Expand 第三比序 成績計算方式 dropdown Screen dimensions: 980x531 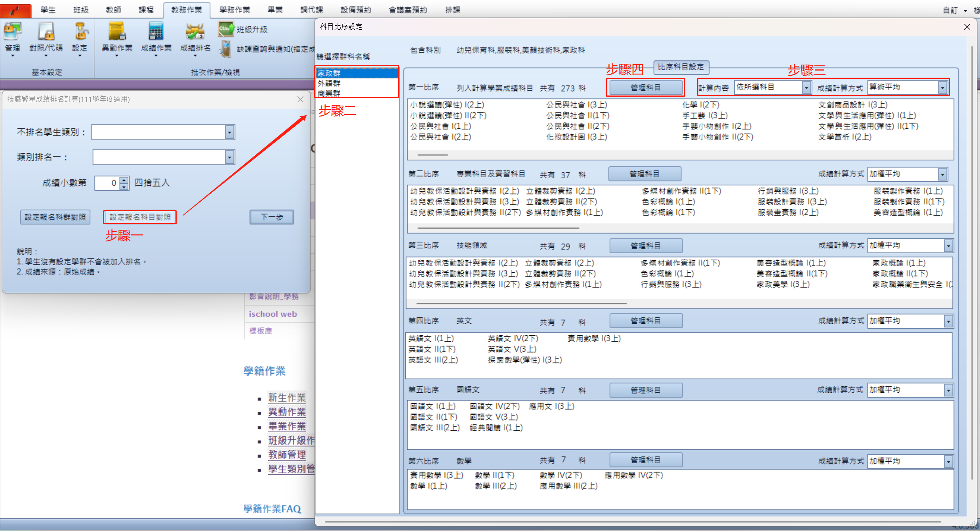(x=948, y=246)
